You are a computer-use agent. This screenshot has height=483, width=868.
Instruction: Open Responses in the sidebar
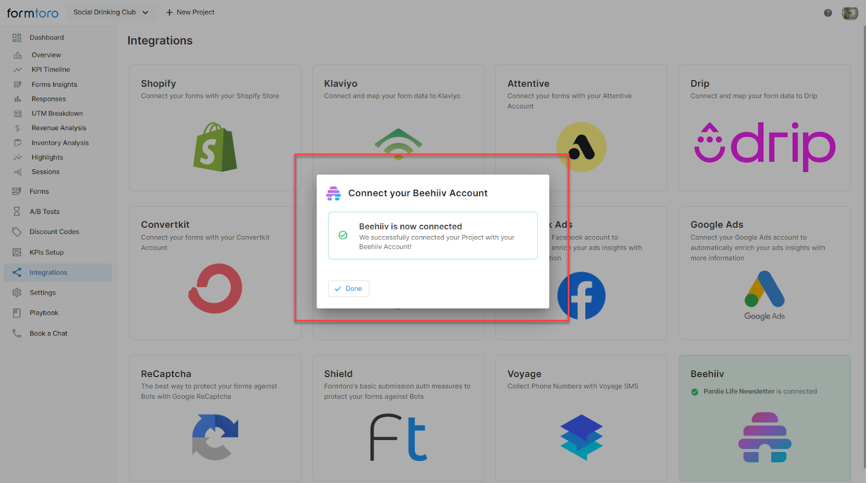[48, 99]
